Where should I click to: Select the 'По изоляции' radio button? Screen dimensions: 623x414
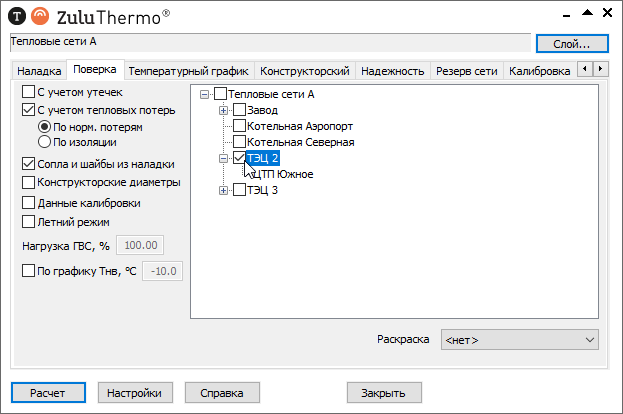(x=44, y=142)
